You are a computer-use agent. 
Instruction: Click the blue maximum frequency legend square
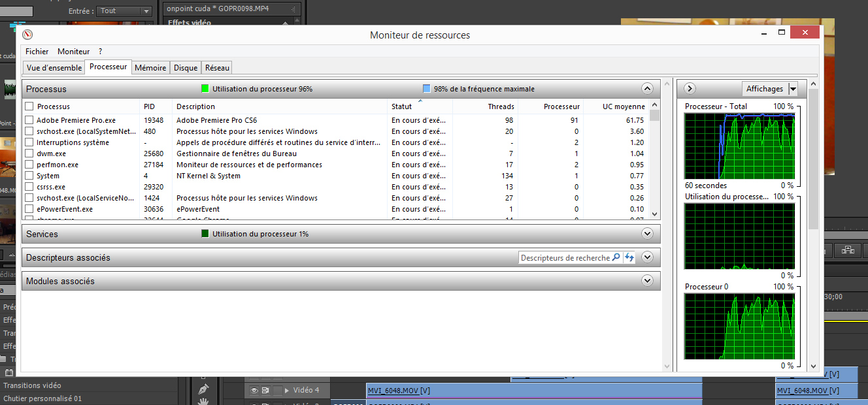[x=427, y=89]
